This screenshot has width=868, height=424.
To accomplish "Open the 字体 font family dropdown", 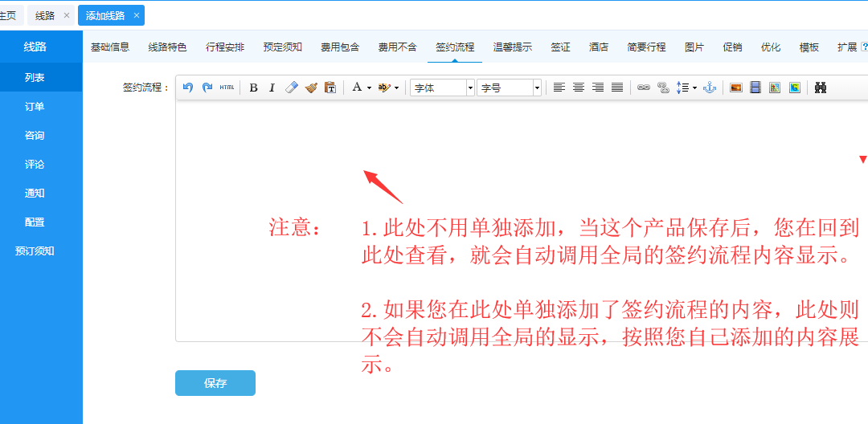I will tap(442, 88).
